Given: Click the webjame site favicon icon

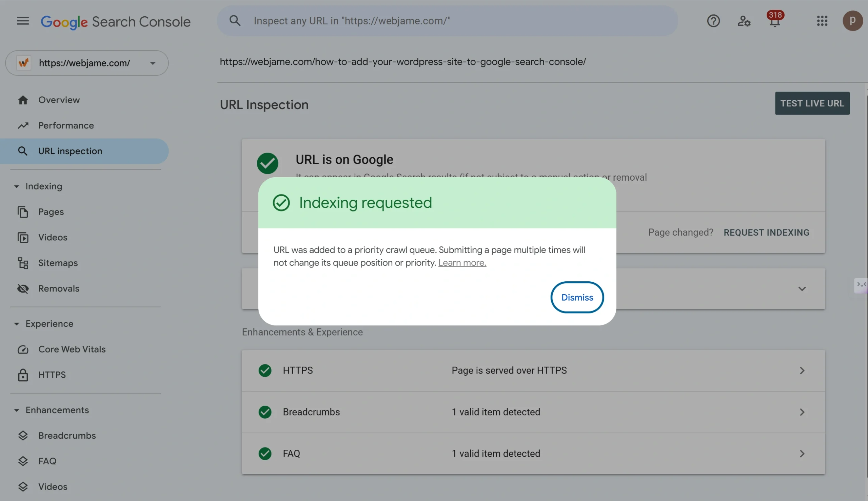Looking at the screenshot, I should coord(23,63).
